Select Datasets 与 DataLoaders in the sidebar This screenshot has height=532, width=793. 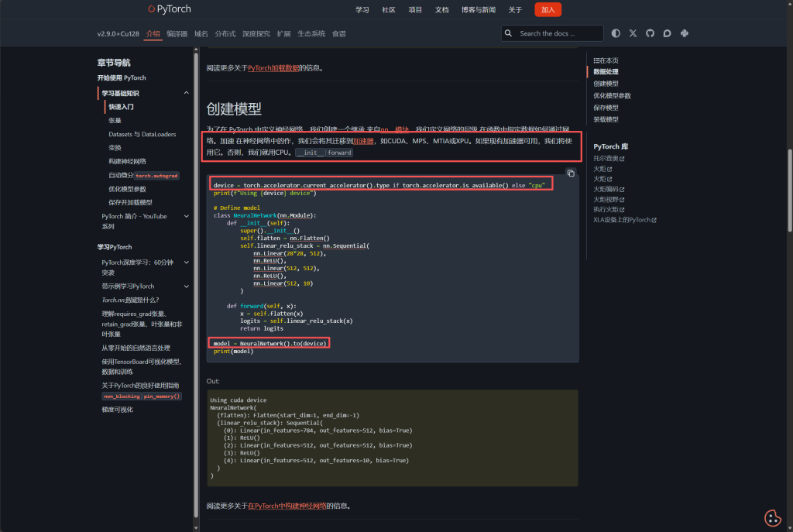(142, 134)
